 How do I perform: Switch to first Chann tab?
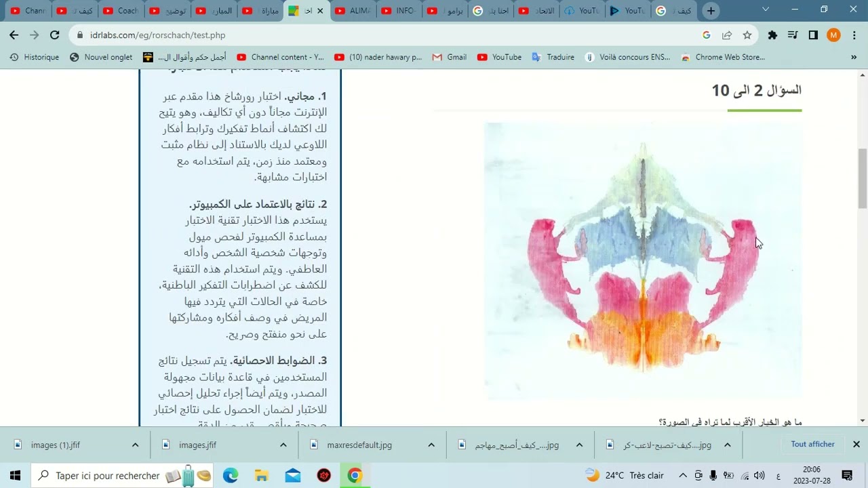[28, 11]
